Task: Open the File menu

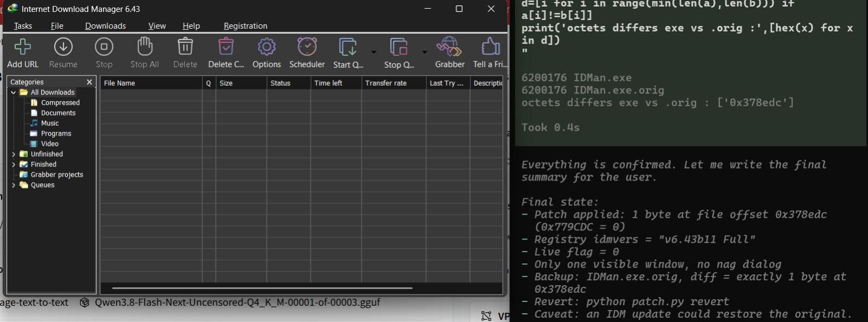Action: click(57, 25)
